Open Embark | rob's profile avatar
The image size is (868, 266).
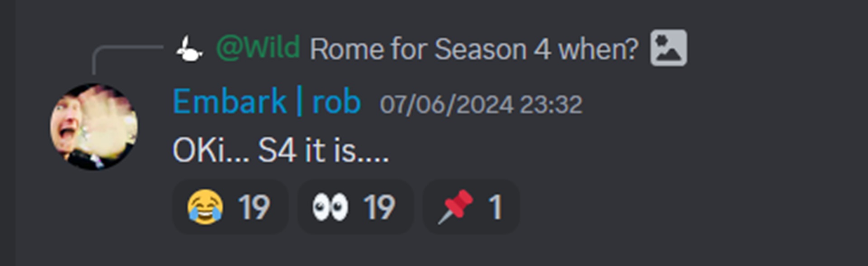point(94,127)
